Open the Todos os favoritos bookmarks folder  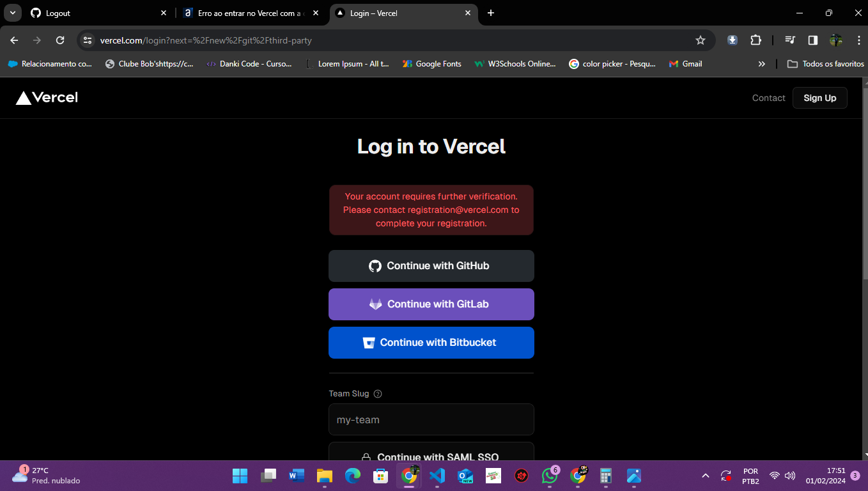click(826, 64)
